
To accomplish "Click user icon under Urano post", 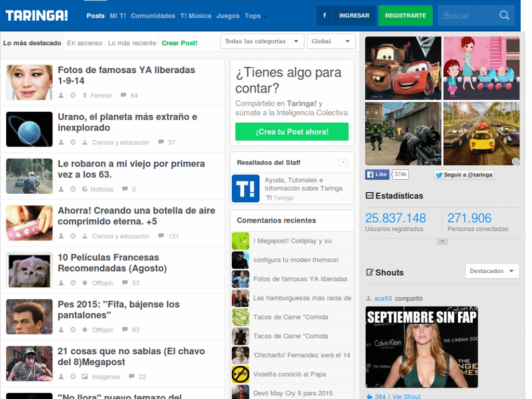I will pos(61,142).
